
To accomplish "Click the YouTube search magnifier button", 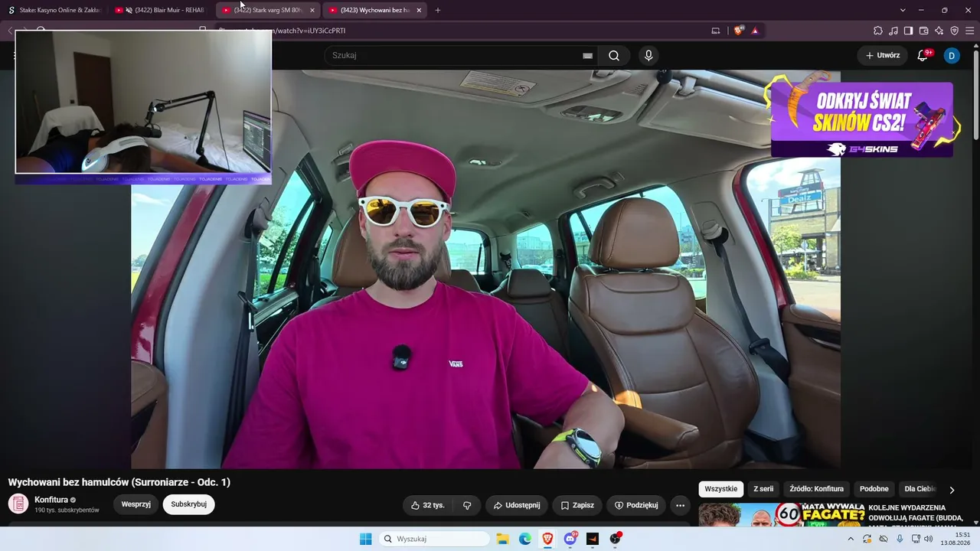I will [614, 55].
